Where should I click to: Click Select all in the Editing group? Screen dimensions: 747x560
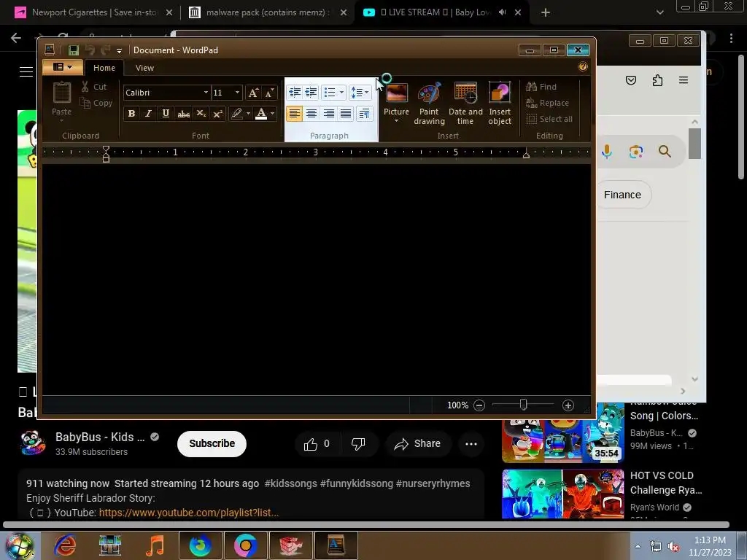[x=549, y=119]
